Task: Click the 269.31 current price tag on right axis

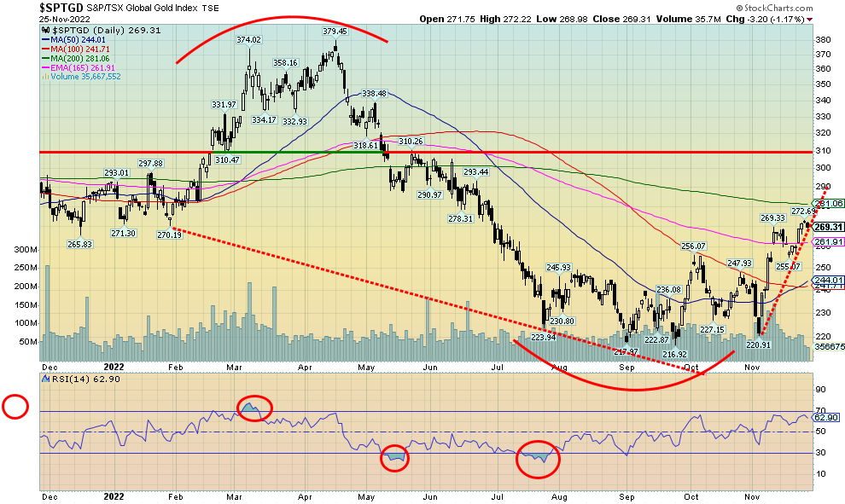Action: [828, 227]
